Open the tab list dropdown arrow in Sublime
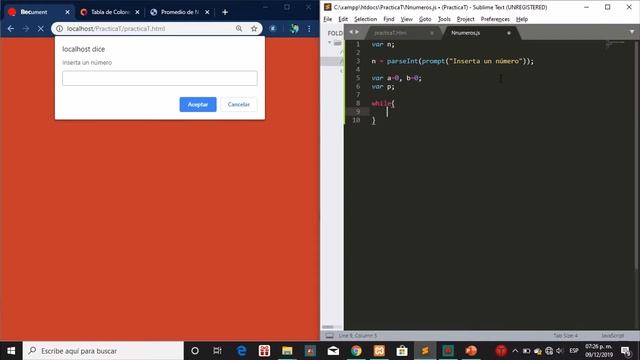Viewport: 640px width, 360px height. coord(632,32)
